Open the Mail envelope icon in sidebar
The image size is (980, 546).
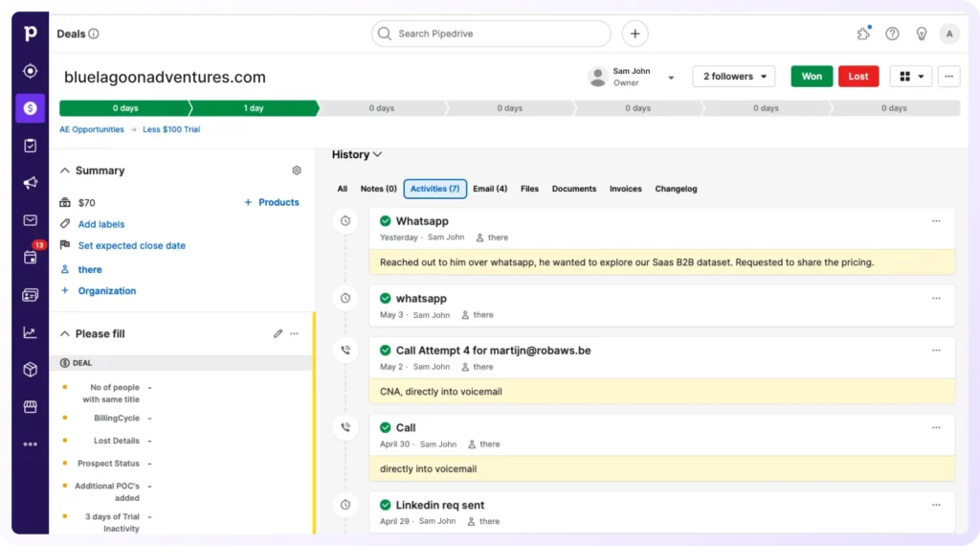pyautogui.click(x=30, y=220)
